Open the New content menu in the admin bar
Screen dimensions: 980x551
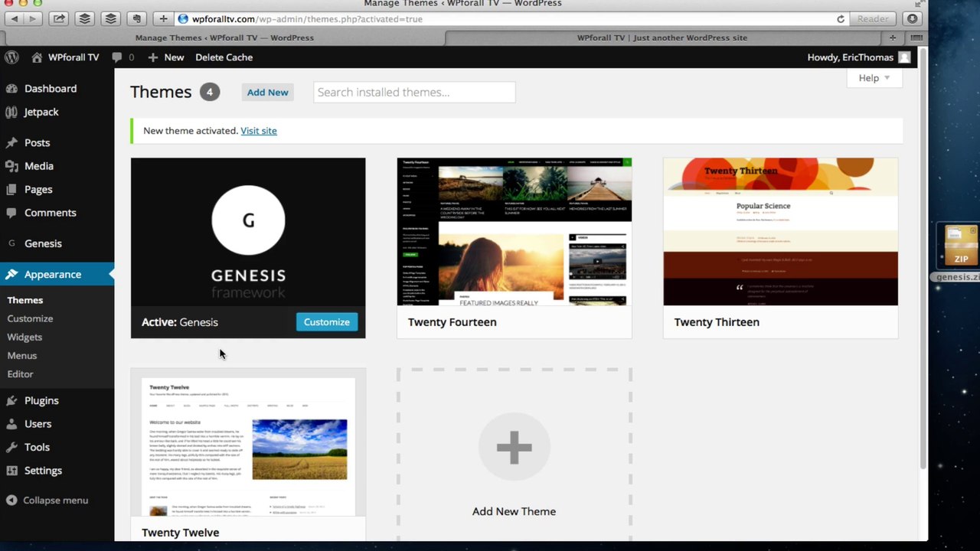[x=166, y=57]
